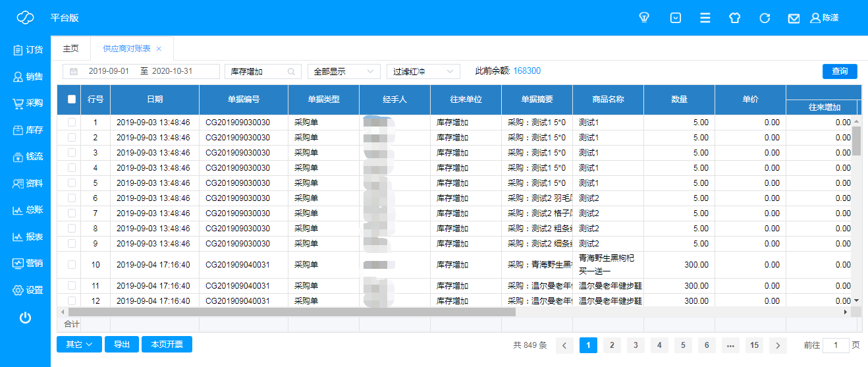Viewport: 868px width, 367px height.
Task: Check the checkbox for row 10
Action: point(72,265)
